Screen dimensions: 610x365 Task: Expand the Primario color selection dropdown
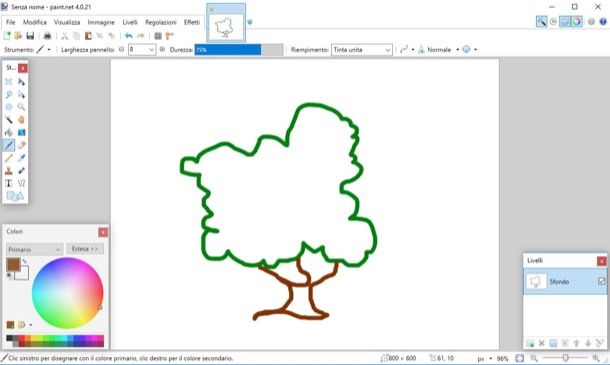(34, 249)
